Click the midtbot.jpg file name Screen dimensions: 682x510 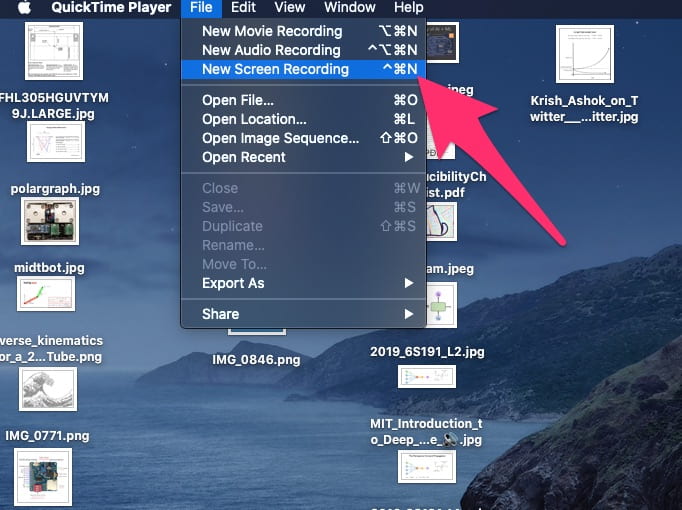click(x=49, y=268)
